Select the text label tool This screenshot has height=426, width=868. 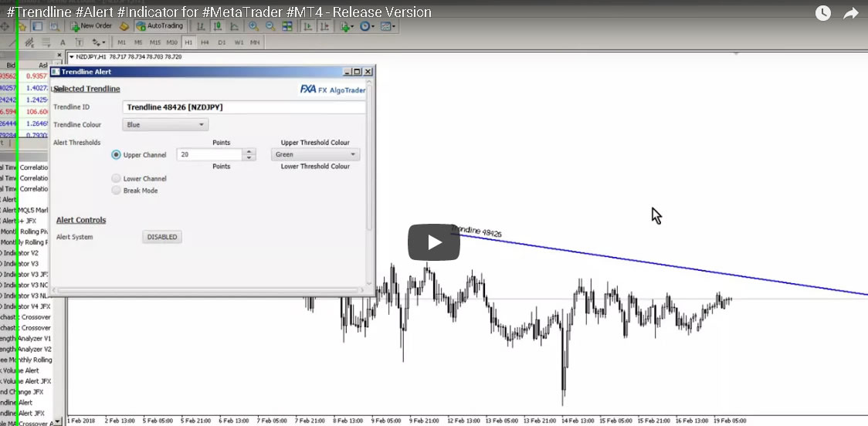point(80,42)
